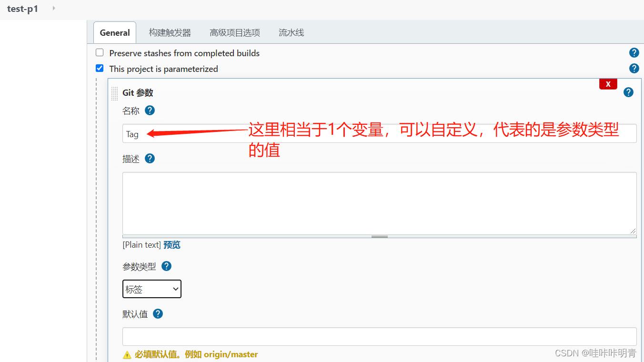Delete the Git parameter with red X
The height and width of the screenshot is (362, 644).
pyautogui.click(x=608, y=84)
